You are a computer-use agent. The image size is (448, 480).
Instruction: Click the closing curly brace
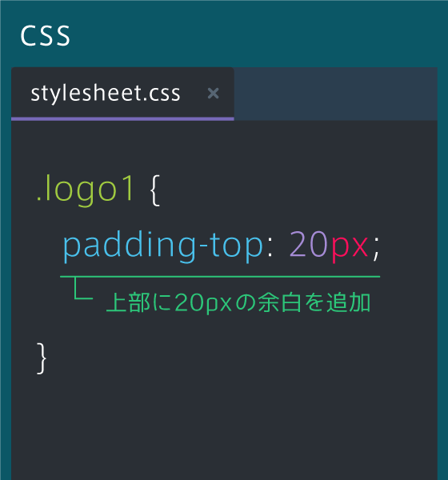click(x=42, y=358)
